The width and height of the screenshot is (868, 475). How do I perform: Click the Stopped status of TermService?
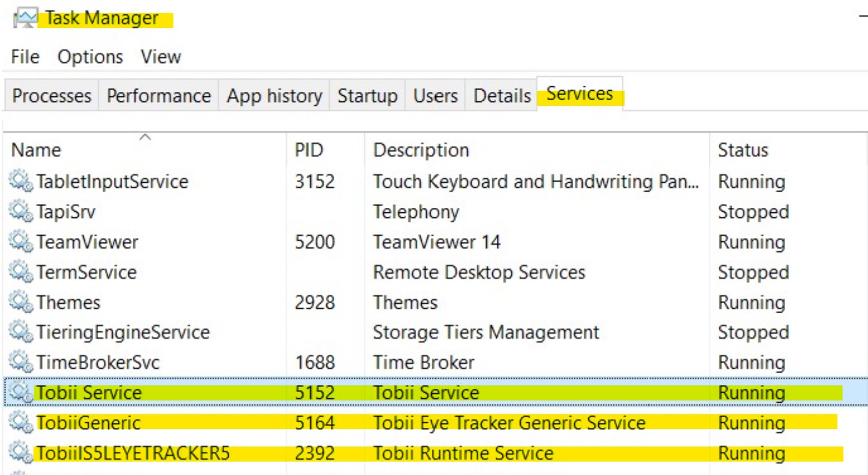point(753,272)
